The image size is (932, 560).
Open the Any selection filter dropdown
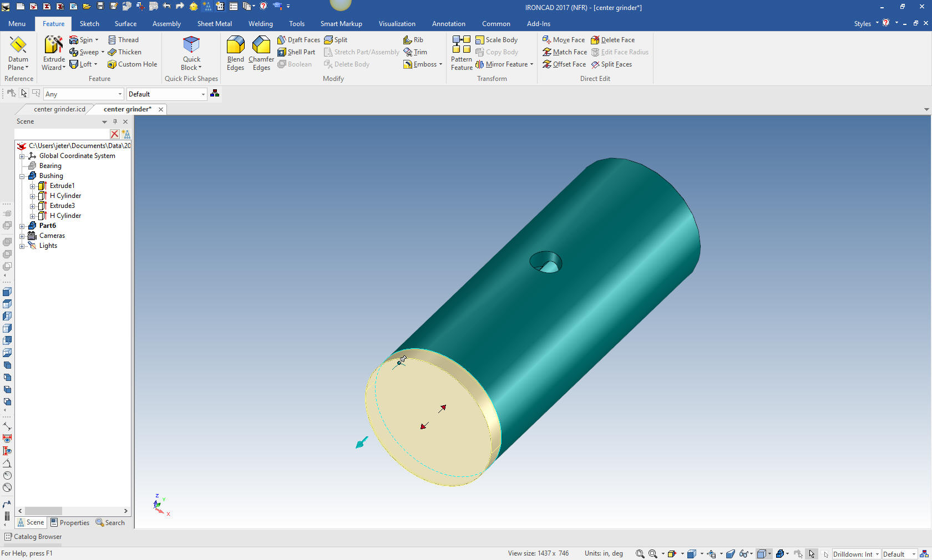120,94
